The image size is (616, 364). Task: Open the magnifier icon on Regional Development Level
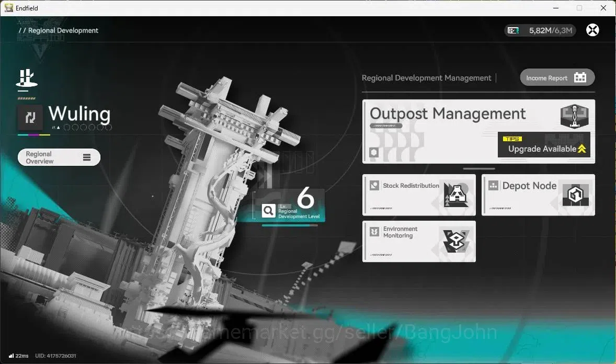click(x=268, y=211)
